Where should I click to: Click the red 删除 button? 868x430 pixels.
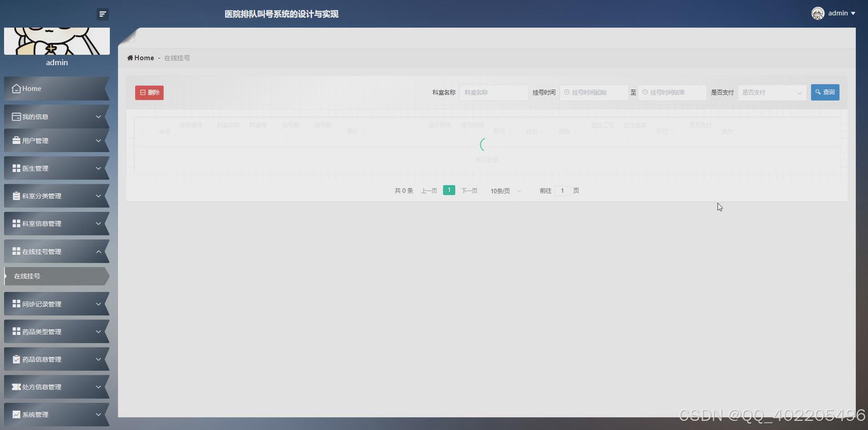149,92
